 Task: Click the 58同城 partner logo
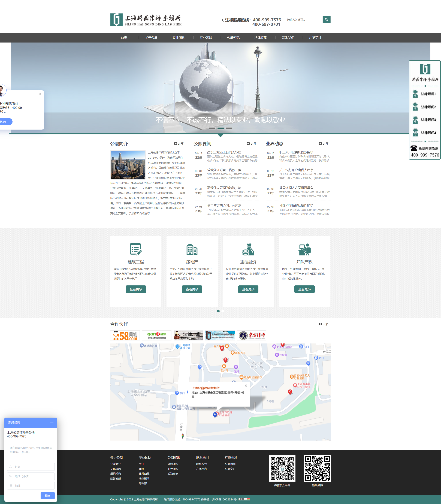pos(125,335)
